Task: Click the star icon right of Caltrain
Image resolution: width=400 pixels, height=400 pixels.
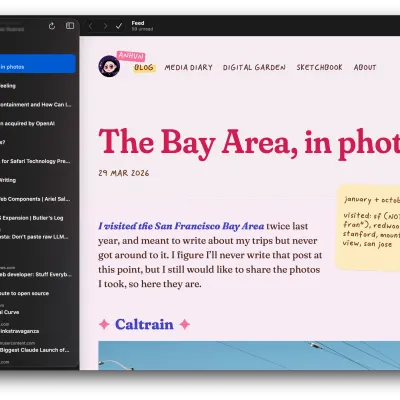Action: point(185,324)
